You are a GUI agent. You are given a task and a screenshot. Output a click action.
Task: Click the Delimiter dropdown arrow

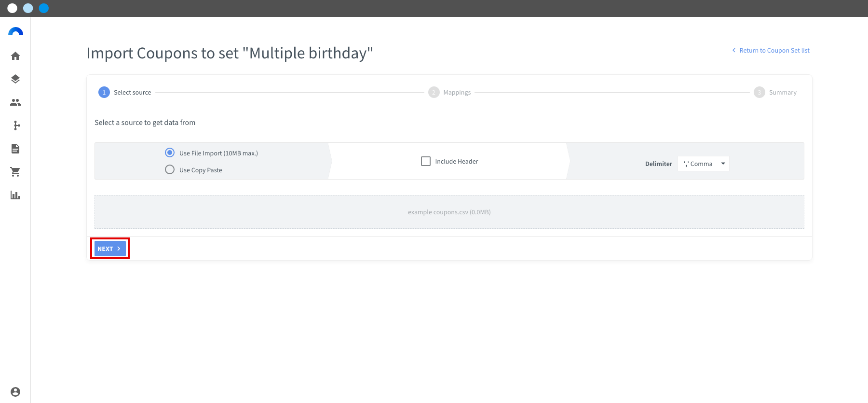pyautogui.click(x=723, y=164)
